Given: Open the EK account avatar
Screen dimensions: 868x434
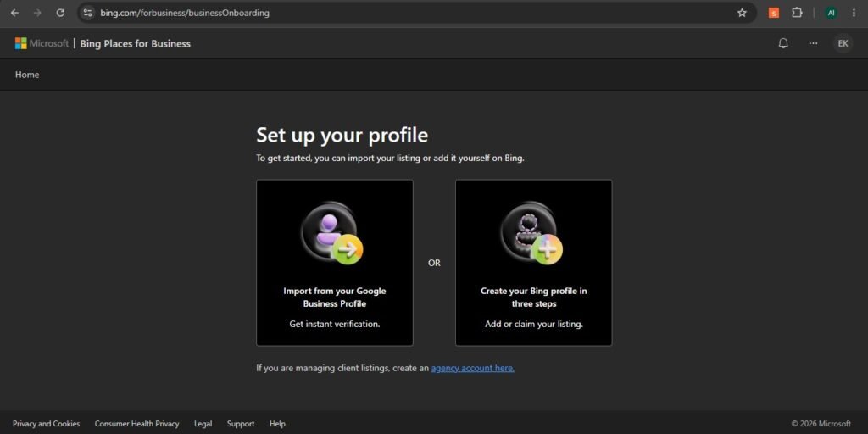Looking at the screenshot, I should [843, 43].
